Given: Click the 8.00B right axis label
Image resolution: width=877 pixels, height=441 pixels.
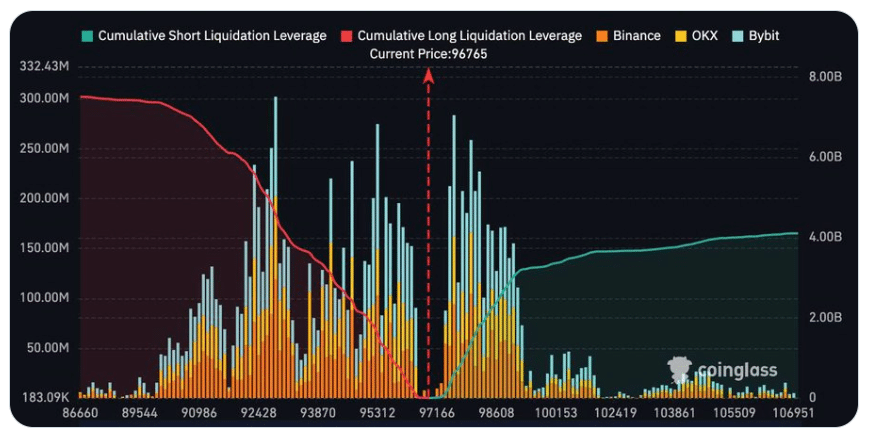Looking at the screenshot, I should 826,77.
